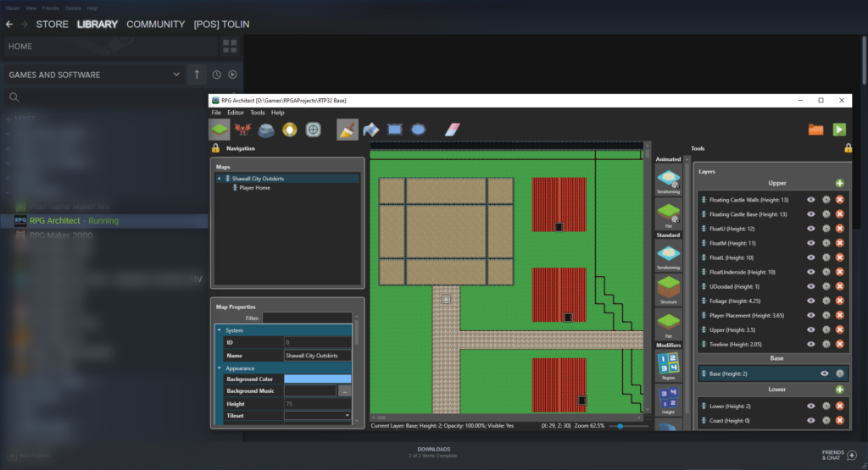This screenshot has height=470, width=868.
Task: Toggle visibility of the Base layer
Action: (824, 373)
